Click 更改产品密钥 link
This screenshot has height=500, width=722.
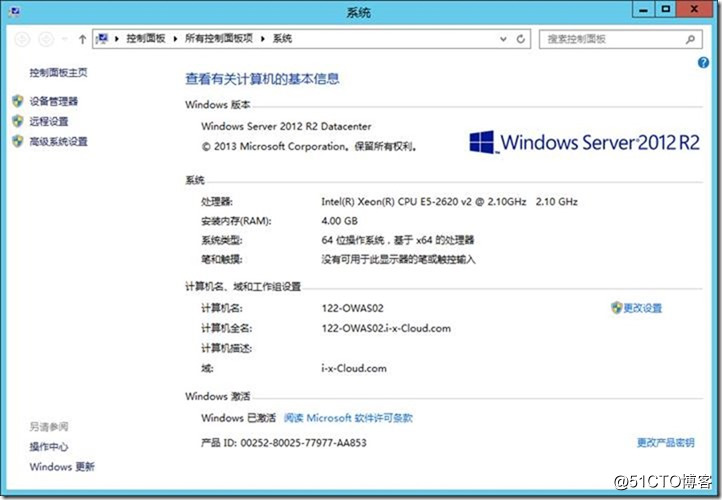tap(666, 443)
